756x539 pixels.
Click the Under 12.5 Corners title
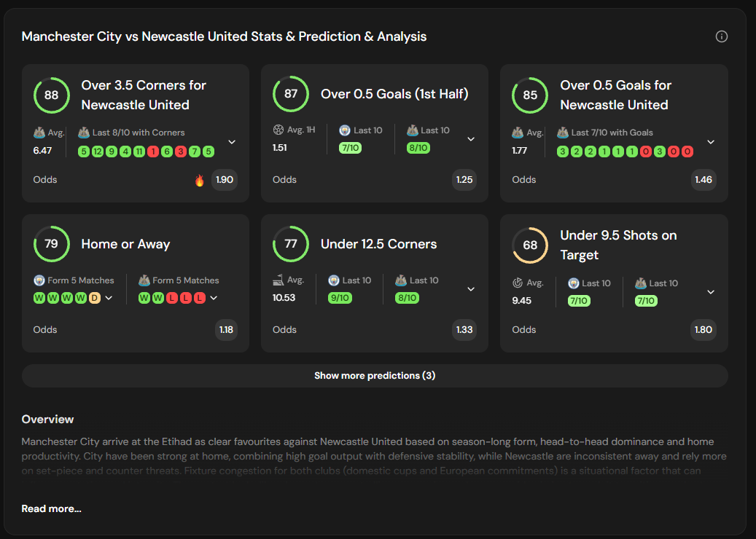click(x=378, y=244)
